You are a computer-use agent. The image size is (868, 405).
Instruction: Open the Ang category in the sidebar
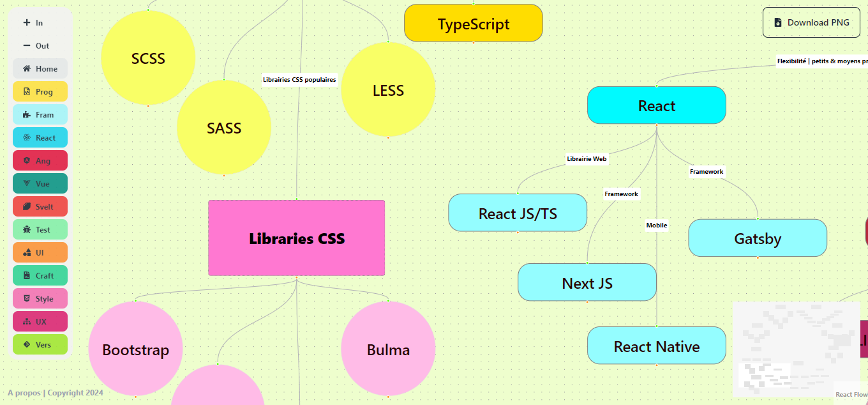click(x=40, y=160)
